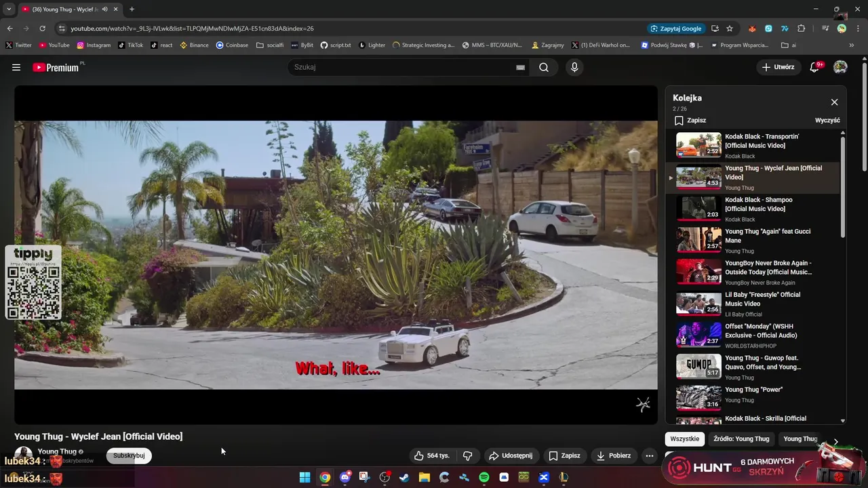Open the socialfi bookmarks folder

[x=270, y=45]
